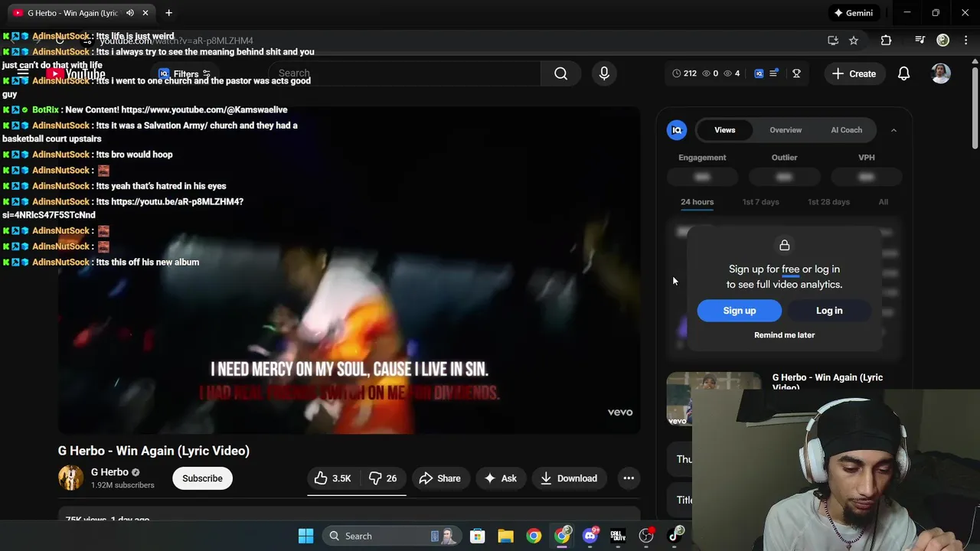The width and height of the screenshot is (980, 551).
Task: Click the video player to pause
Action: (349, 270)
